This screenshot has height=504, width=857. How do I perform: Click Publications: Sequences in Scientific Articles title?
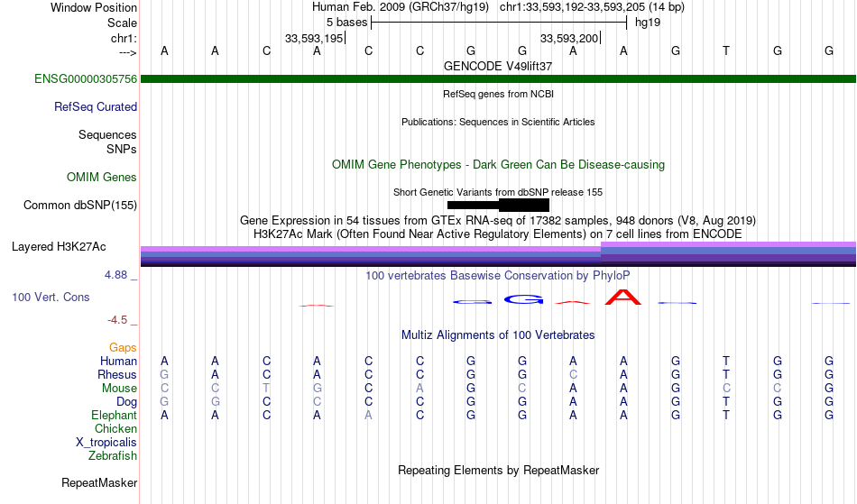(498, 122)
